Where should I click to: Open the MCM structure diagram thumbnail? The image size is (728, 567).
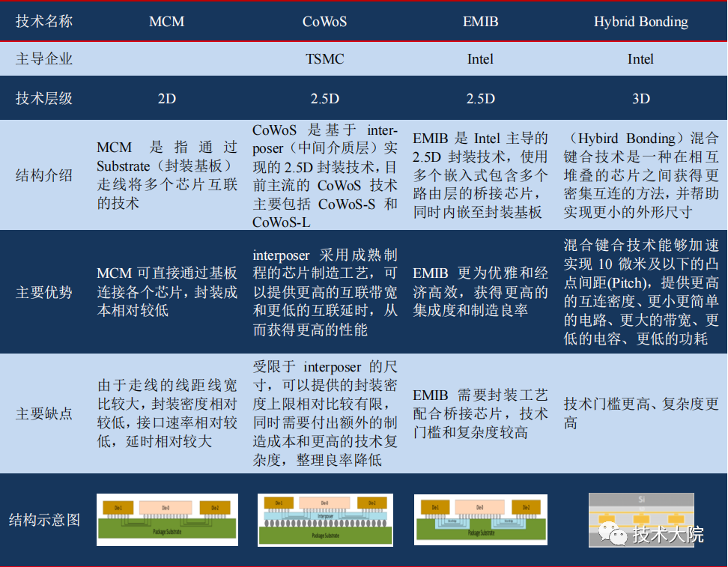pyautogui.click(x=166, y=520)
